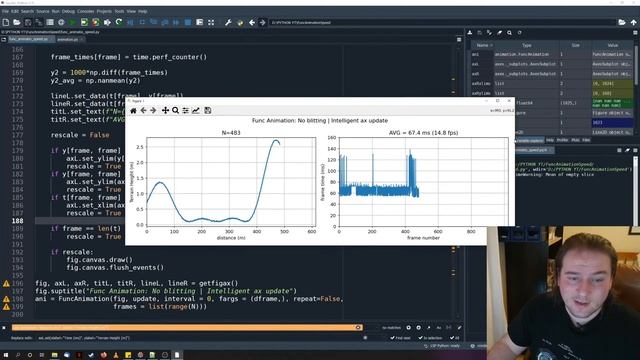Save the file with the save icon

pos(28,22)
